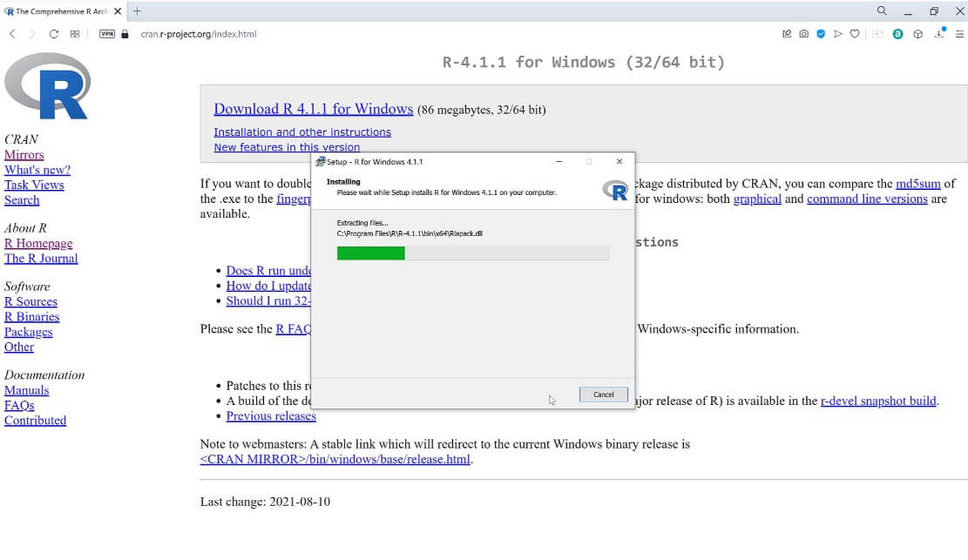968x560 pixels.
Task: Minimize the browser window
Action: pos(908,11)
